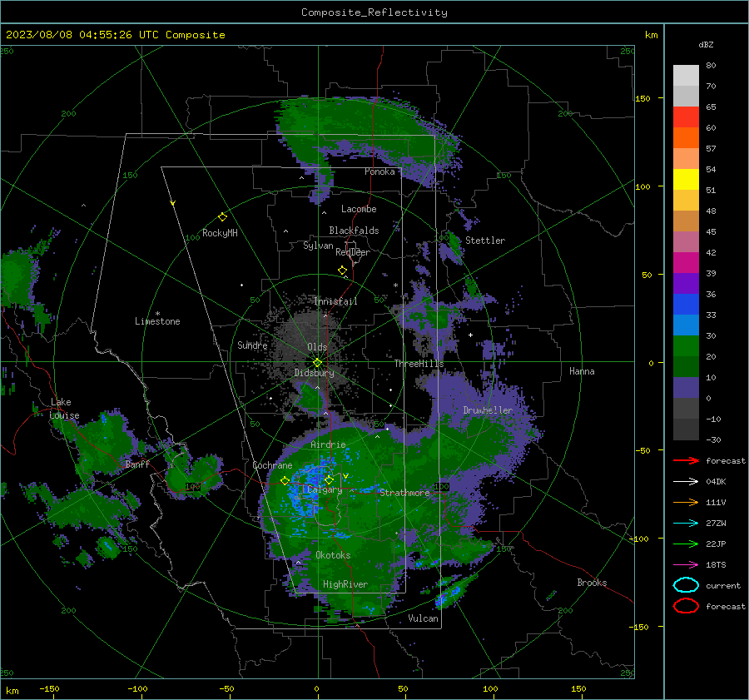
Task: Click the Drumheller city label
Action: click(x=488, y=410)
